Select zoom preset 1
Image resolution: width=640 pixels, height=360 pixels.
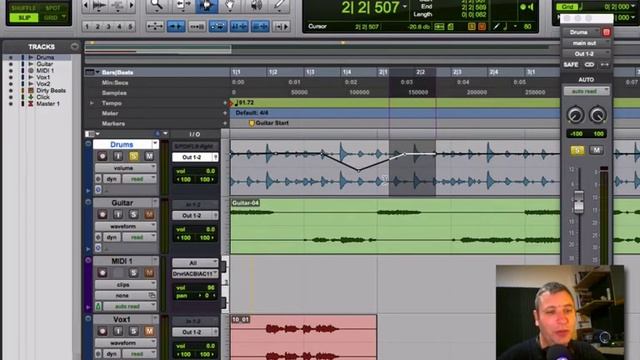87,27
